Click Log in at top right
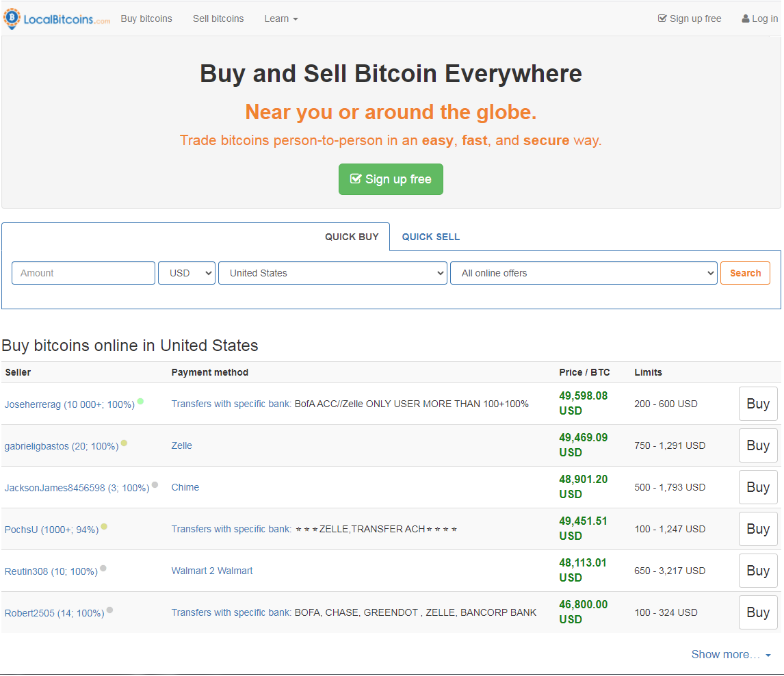Viewport: 784px width, 676px height. tap(759, 18)
